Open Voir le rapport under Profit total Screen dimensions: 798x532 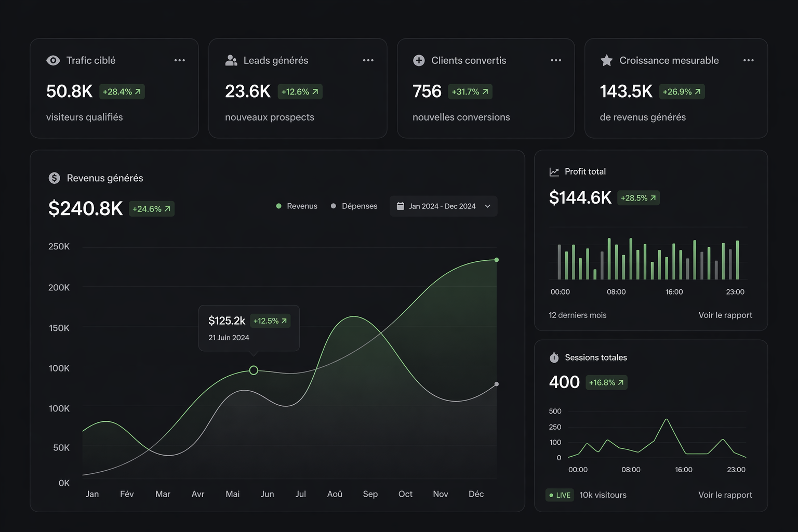725,315
